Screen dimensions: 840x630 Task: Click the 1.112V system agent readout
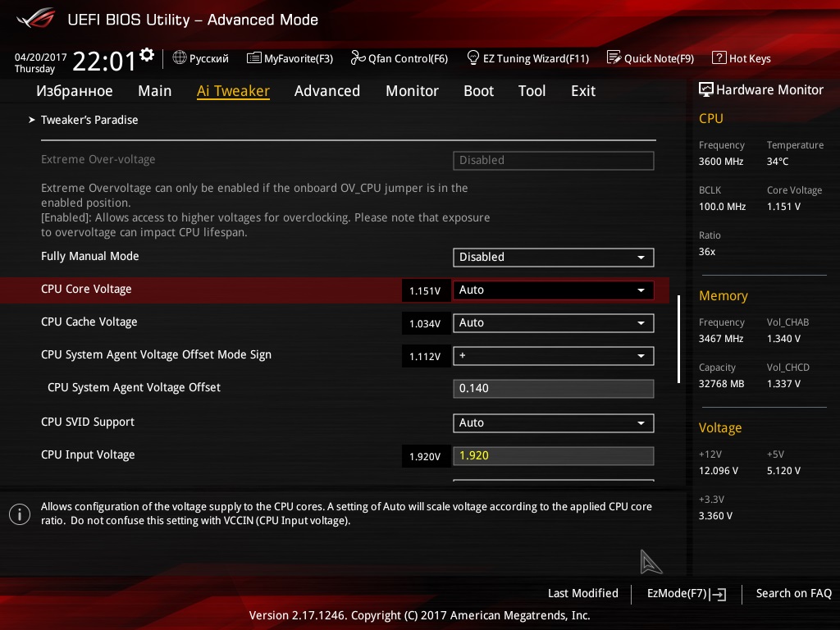click(x=426, y=356)
